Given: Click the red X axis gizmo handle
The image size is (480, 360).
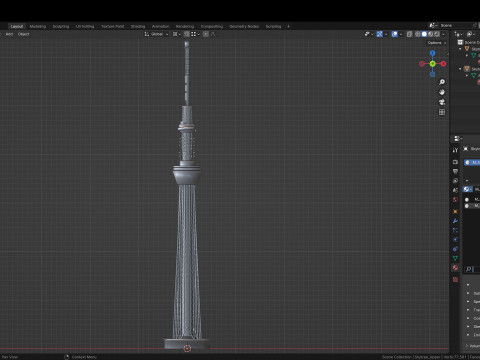Looking at the screenshot, I should [x=443, y=64].
